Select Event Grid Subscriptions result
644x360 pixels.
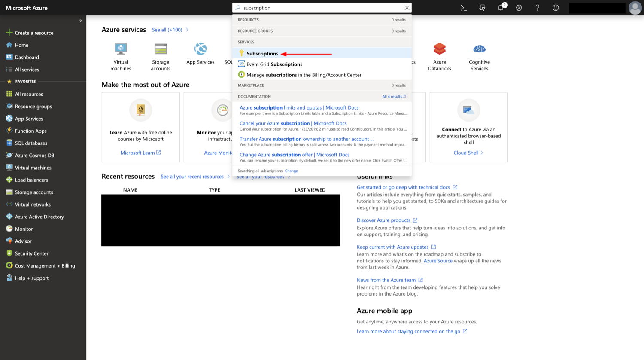[x=322, y=64]
